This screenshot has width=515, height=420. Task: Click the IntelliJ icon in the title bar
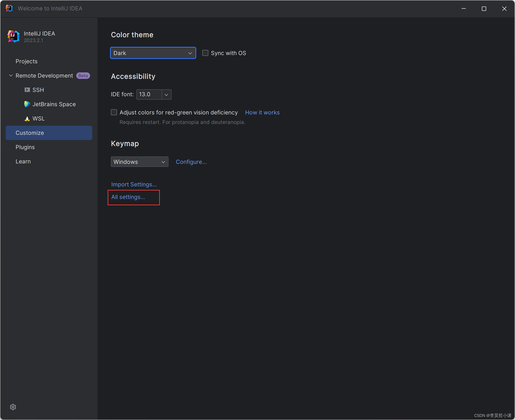9,8
